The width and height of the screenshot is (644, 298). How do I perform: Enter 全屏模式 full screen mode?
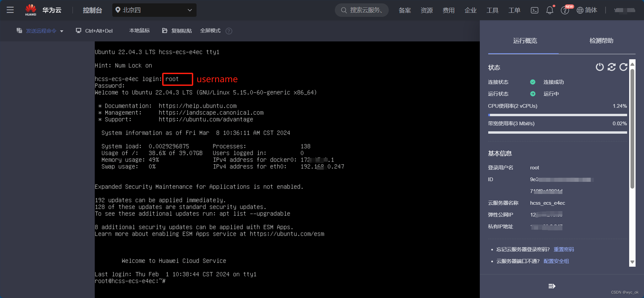210,31
